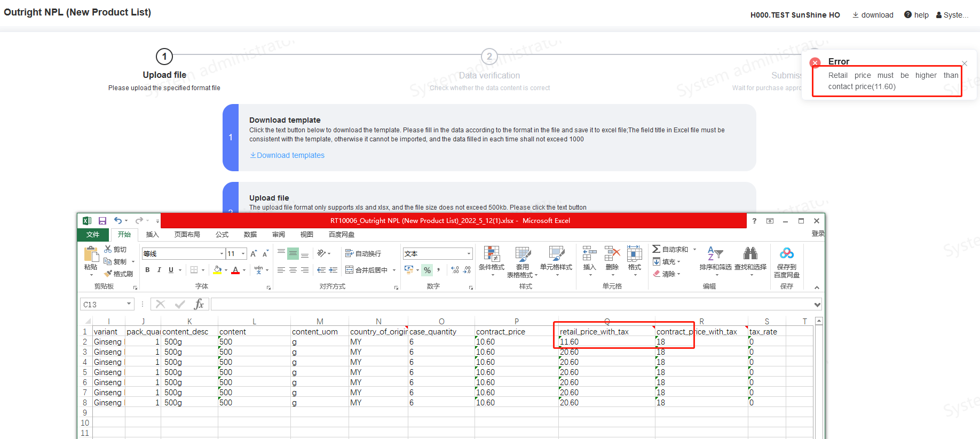980x439 pixels.
Task: Click the download button in page header
Action: pos(873,15)
